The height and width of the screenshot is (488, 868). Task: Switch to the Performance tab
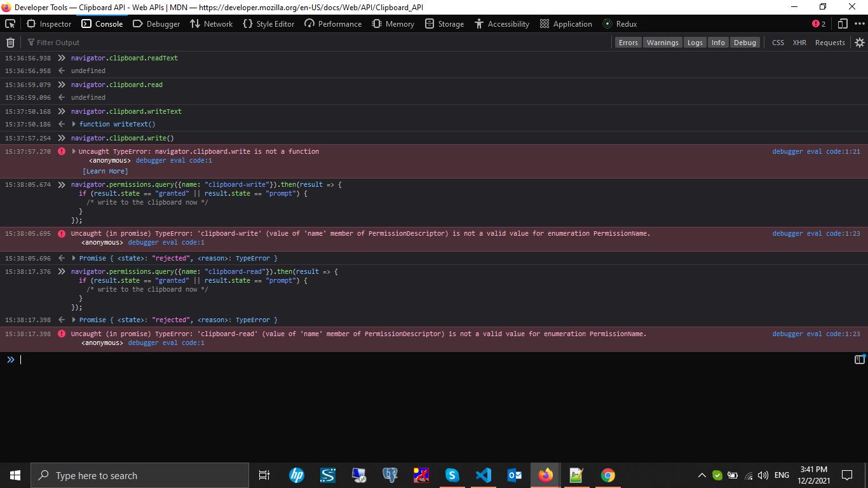(333, 24)
